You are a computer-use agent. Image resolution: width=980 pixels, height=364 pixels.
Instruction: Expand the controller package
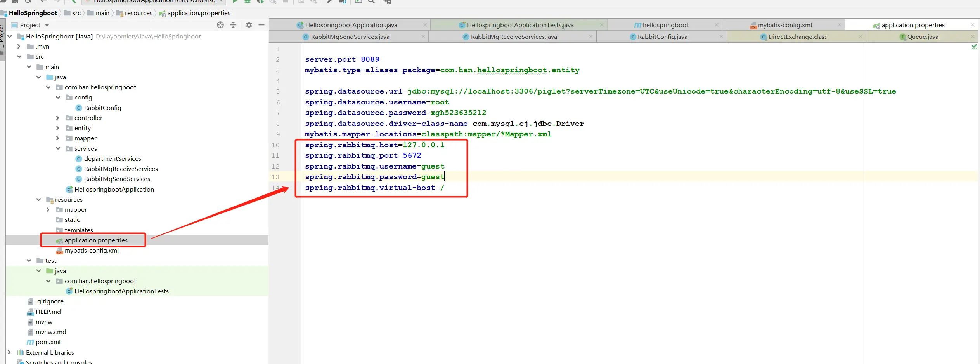tap(57, 118)
